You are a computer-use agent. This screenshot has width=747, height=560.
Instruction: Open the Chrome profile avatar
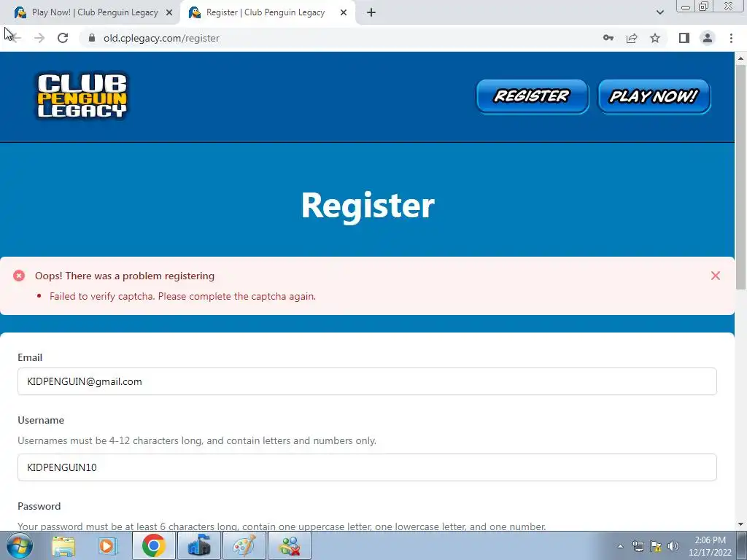708,38
